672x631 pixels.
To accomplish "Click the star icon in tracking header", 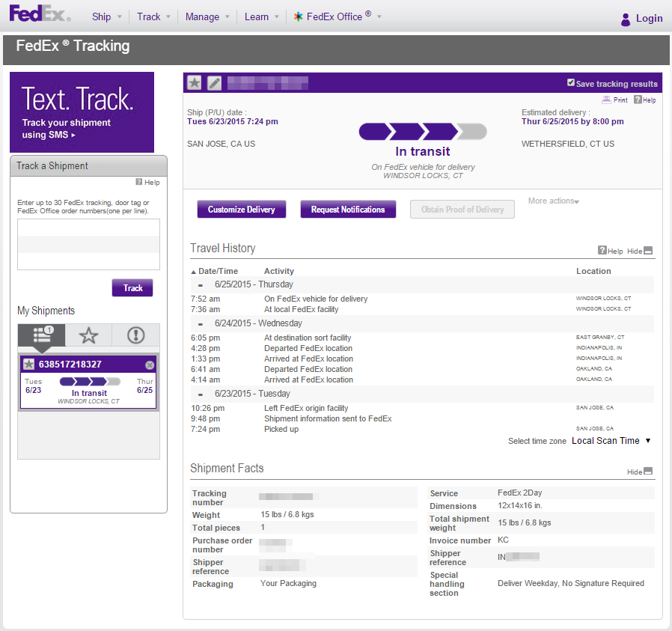I will [x=194, y=83].
